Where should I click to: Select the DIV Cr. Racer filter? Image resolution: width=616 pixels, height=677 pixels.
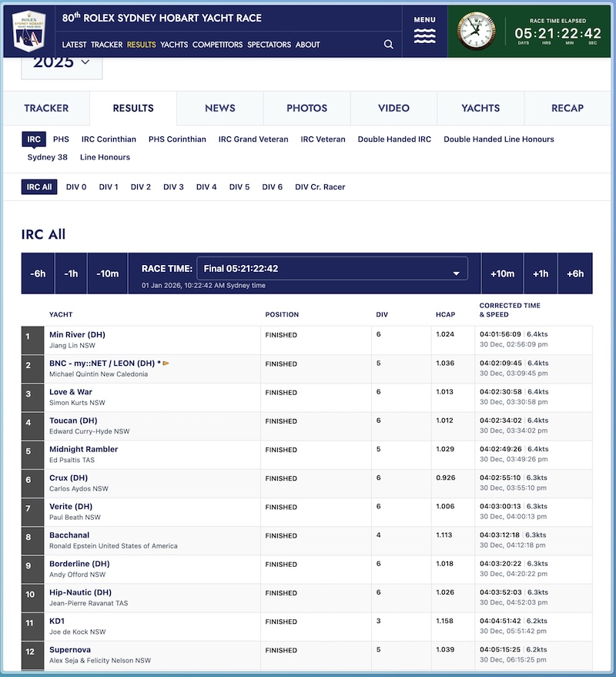322,186
